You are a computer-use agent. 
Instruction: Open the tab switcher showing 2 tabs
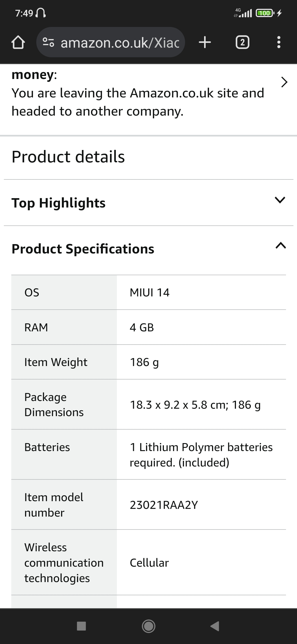pyautogui.click(x=243, y=42)
